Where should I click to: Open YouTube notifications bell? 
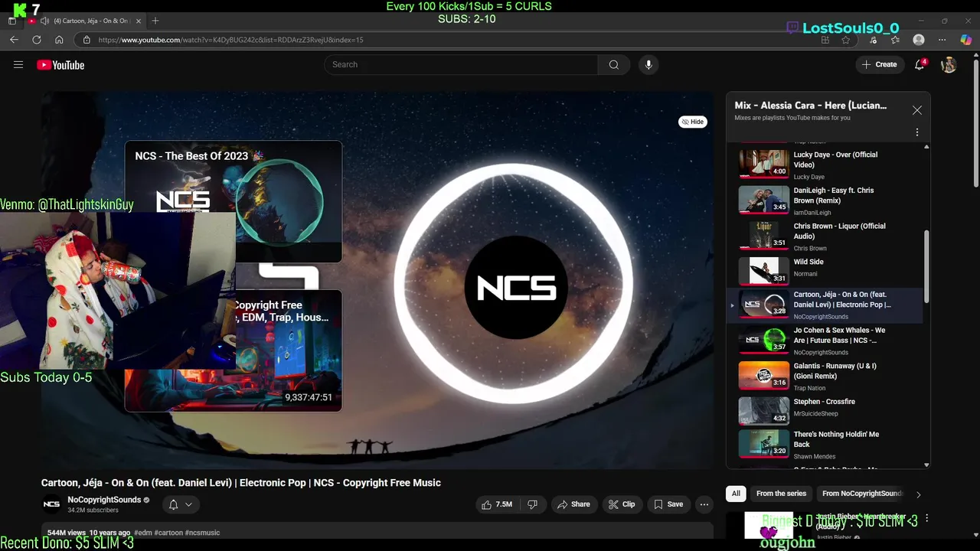point(920,65)
